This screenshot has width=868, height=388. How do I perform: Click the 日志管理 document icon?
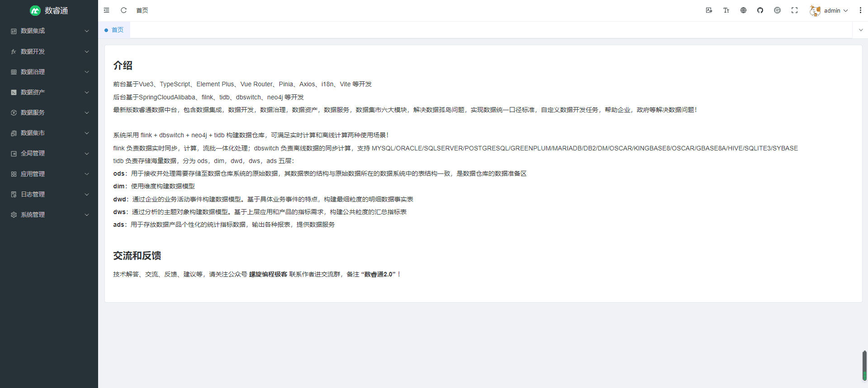click(x=14, y=194)
